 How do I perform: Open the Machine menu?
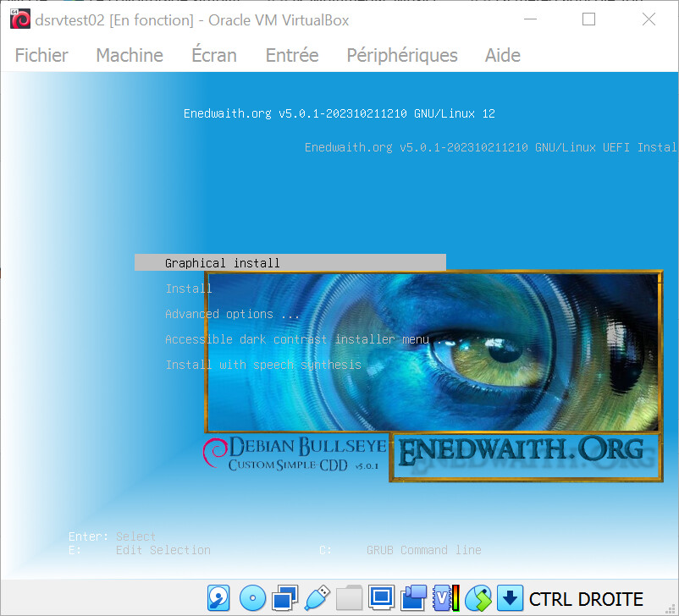(130, 55)
